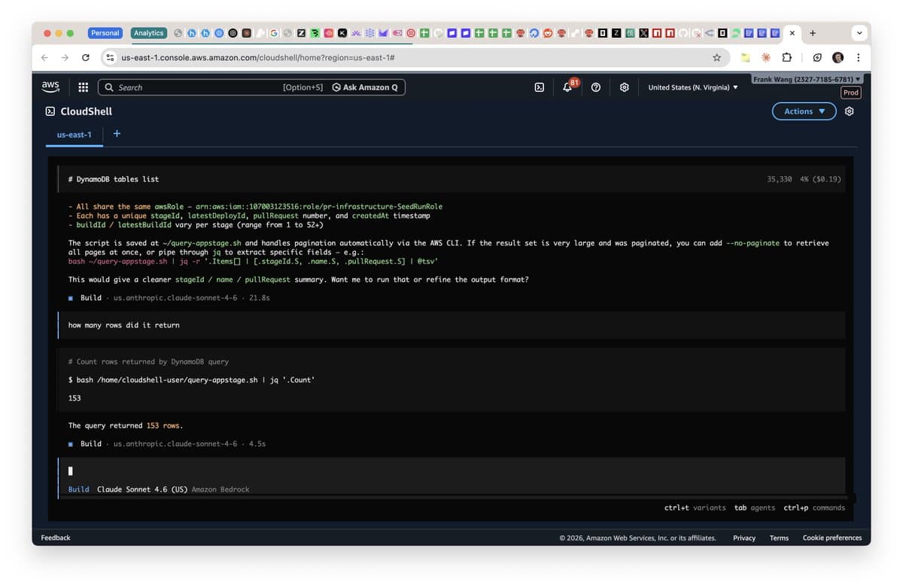
Task: Click the Feedback link
Action: click(55, 537)
